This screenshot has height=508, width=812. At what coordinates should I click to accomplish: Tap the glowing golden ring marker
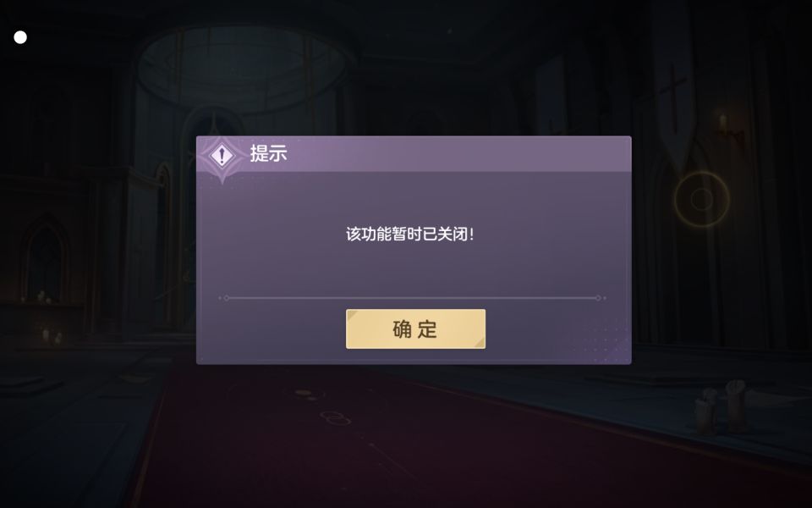tap(702, 199)
